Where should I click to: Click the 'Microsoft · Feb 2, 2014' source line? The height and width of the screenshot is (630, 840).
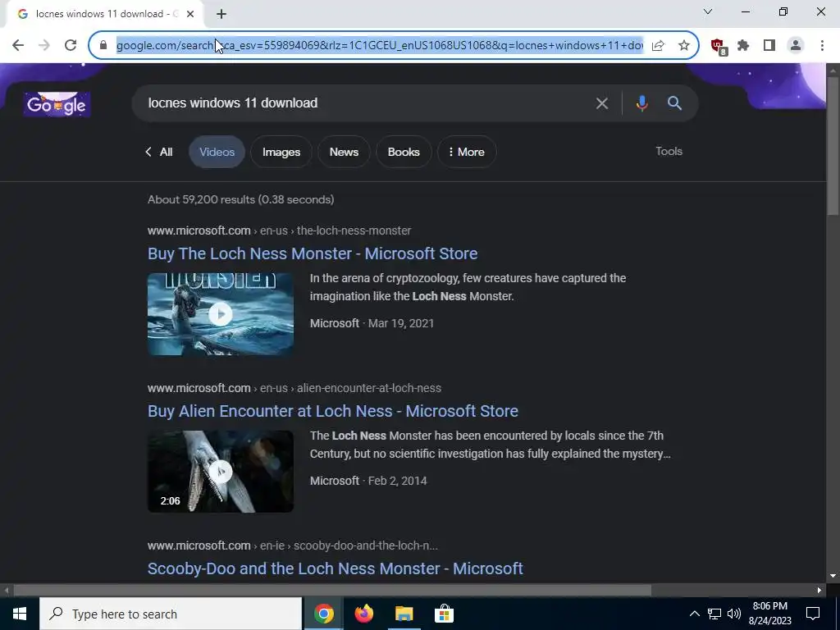click(x=368, y=481)
